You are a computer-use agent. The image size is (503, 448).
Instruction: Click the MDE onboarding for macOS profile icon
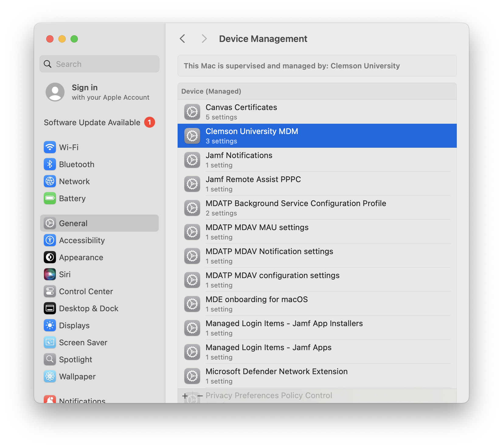click(x=192, y=304)
